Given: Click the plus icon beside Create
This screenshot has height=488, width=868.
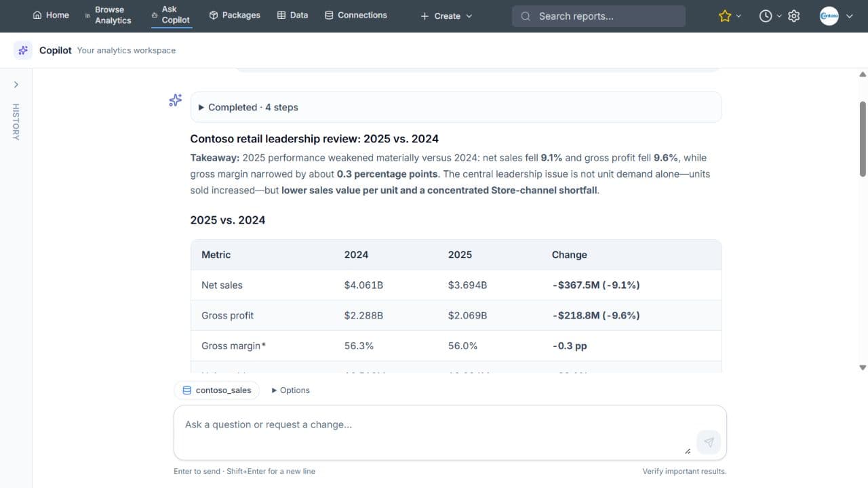Looking at the screenshot, I should (x=425, y=16).
